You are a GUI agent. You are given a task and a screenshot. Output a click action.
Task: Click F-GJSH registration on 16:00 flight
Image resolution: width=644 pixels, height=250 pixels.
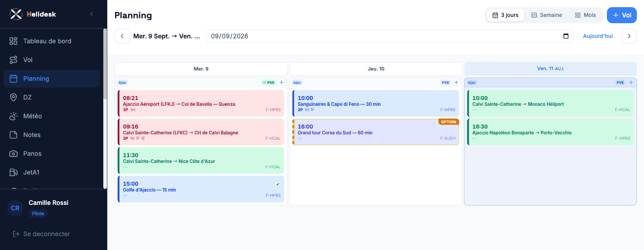[448, 138]
